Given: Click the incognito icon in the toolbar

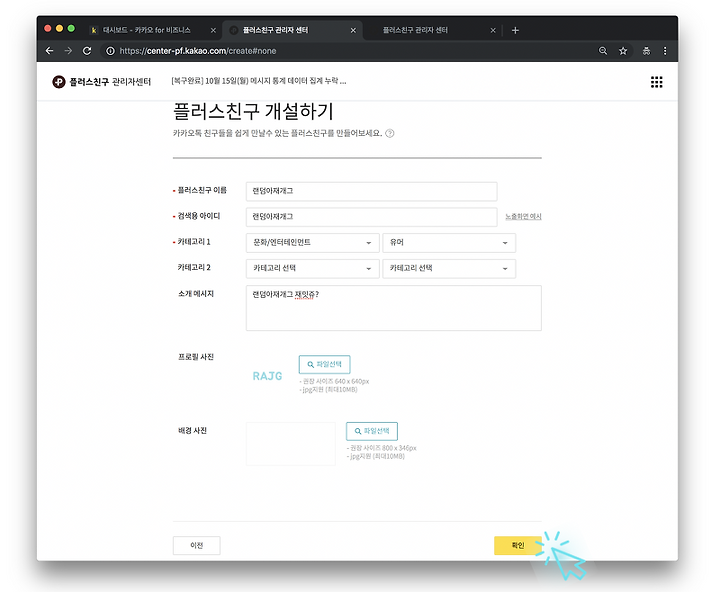Looking at the screenshot, I should click(646, 51).
